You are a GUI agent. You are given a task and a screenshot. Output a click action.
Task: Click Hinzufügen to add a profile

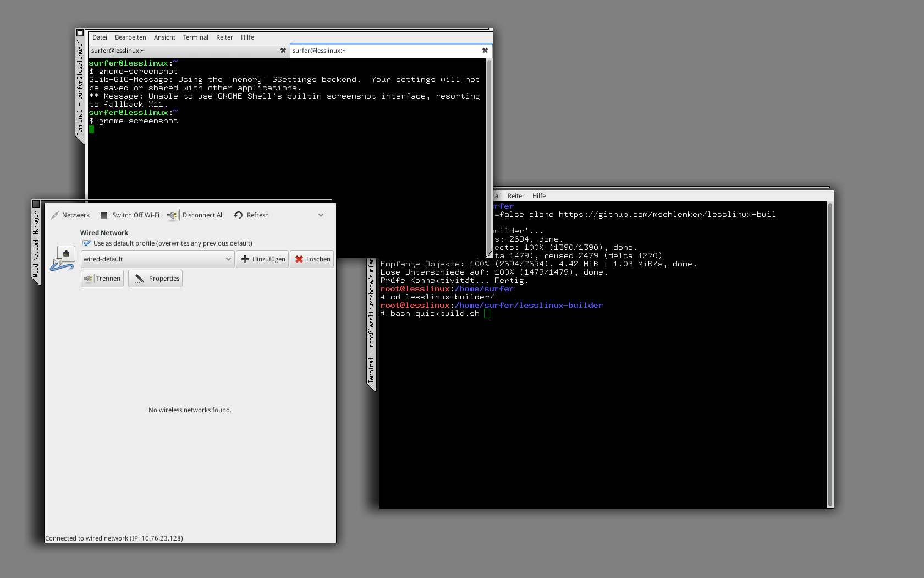[262, 259]
